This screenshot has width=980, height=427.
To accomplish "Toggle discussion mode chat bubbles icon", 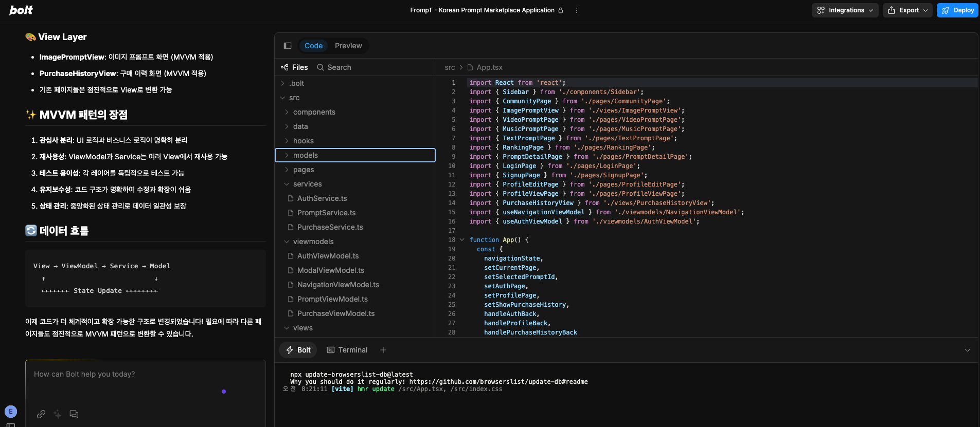I will [x=74, y=414].
